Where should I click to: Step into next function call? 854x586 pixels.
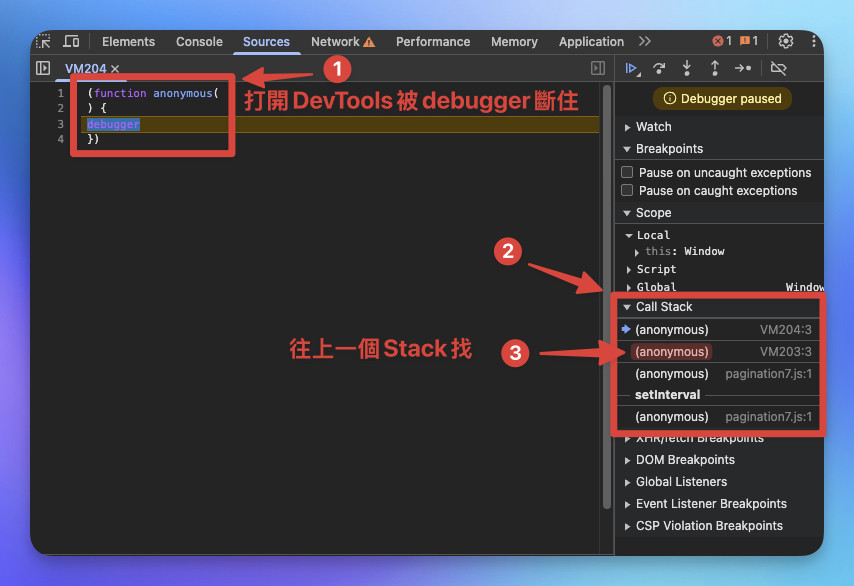click(687, 68)
